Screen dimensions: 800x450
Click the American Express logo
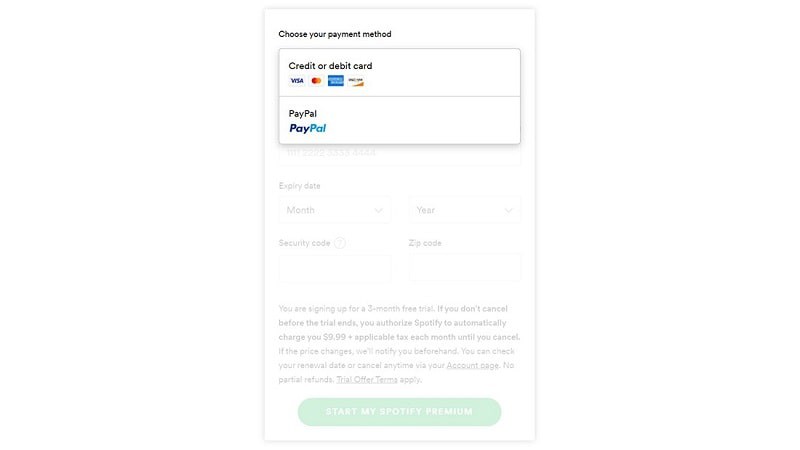point(336,81)
